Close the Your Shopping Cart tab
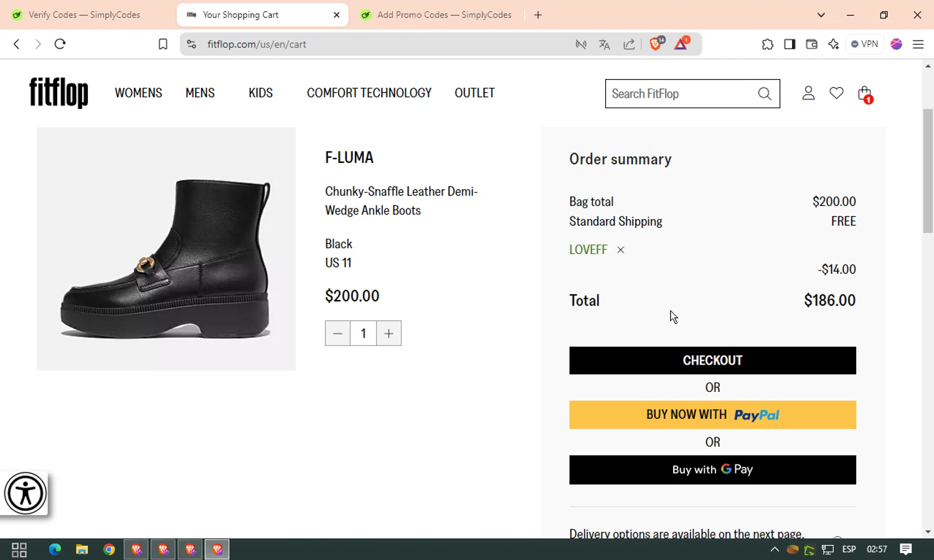Image resolution: width=934 pixels, height=560 pixels. [337, 15]
